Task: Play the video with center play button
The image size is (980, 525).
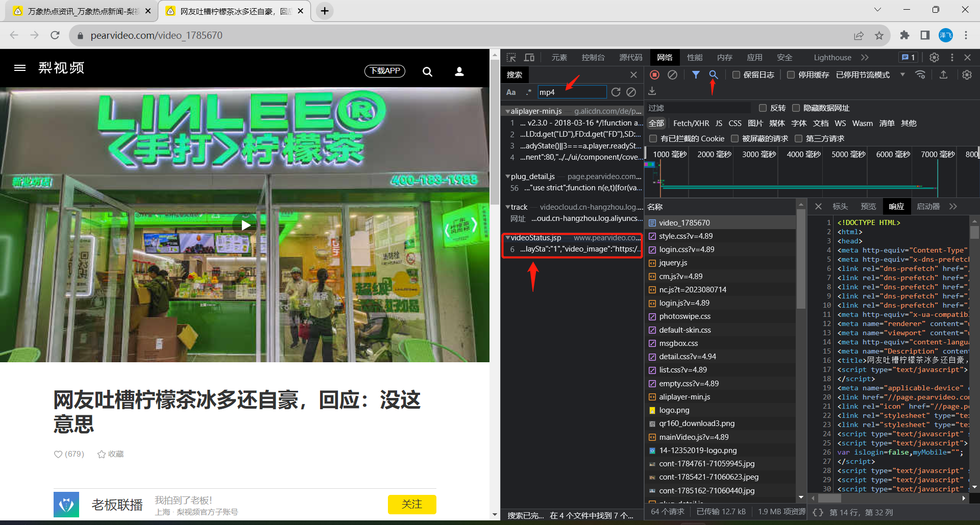Action: tap(246, 225)
